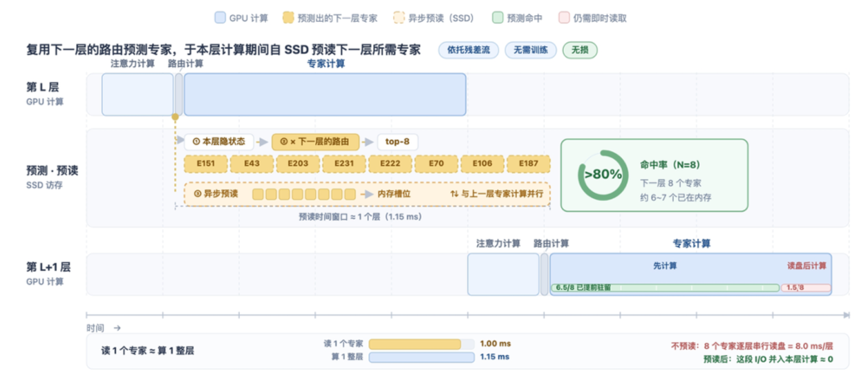Select the 依托残差流 tag
The height and width of the screenshot is (384, 868).
click(x=469, y=50)
